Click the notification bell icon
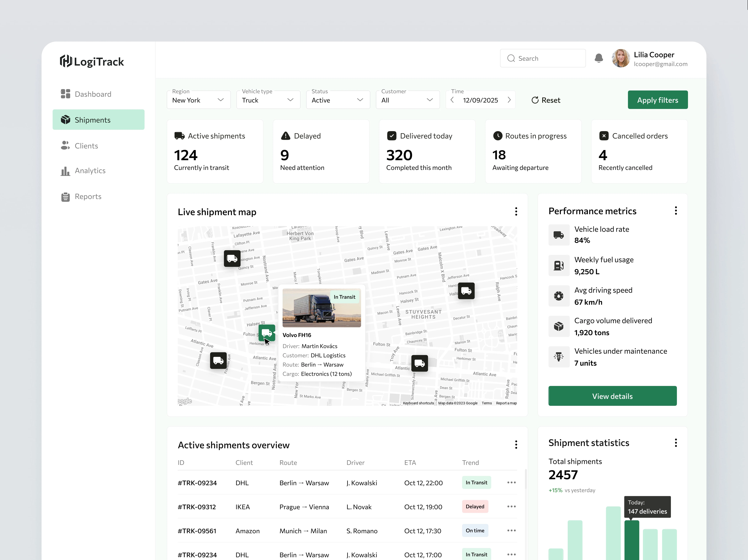Viewport: 748px width, 560px height. 599,58
